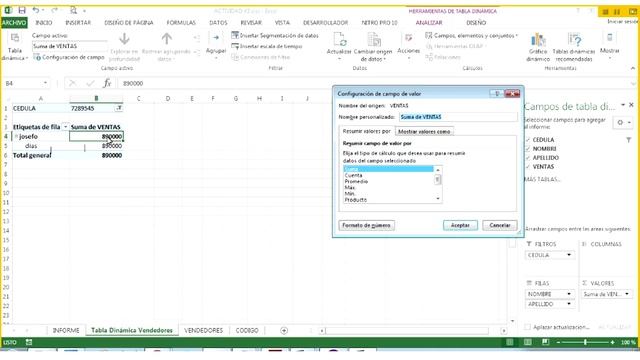The height and width of the screenshot is (360, 640).
Task: Click the help question mark in dialog
Action: point(496,94)
